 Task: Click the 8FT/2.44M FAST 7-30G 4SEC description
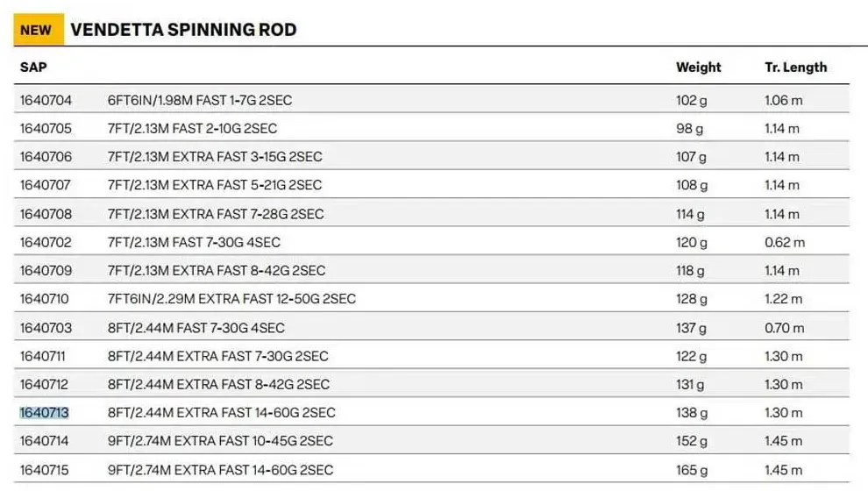[196, 328]
